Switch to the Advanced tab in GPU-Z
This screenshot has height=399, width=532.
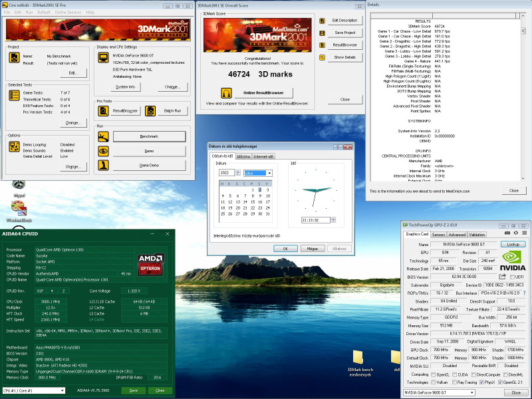click(457, 235)
